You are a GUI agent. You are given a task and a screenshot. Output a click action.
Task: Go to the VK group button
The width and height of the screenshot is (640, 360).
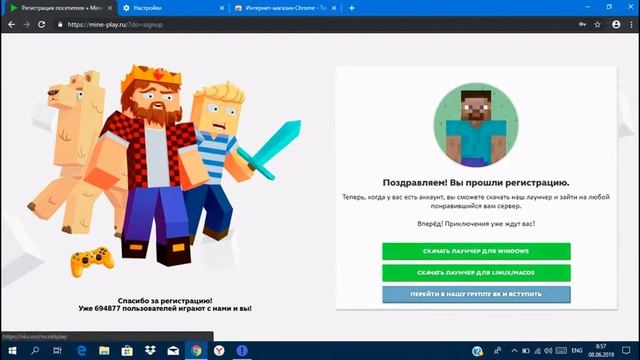tap(476, 294)
